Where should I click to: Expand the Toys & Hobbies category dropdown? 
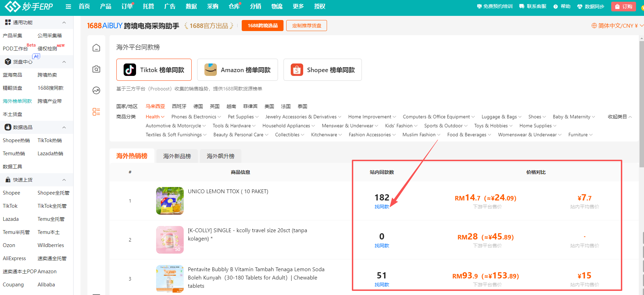pyautogui.click(x=493, y=126)
